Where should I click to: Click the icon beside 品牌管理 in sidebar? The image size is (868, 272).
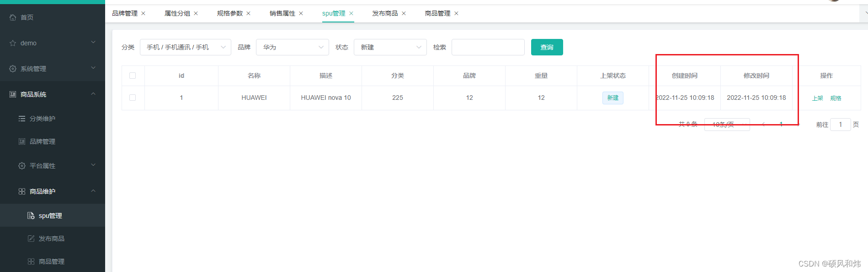coord(22,141)
